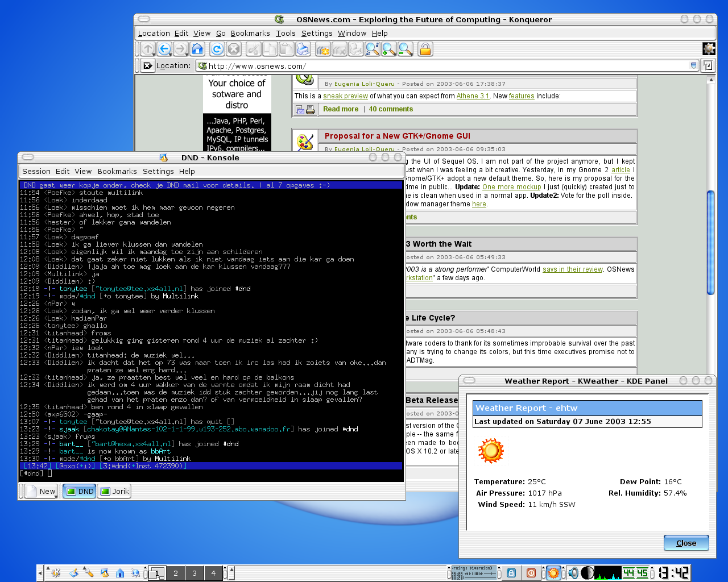The height and width of the screenshot is (582, 728).
Task: Switch to virtual desktop 4 in pager
Action: (213, 573)
